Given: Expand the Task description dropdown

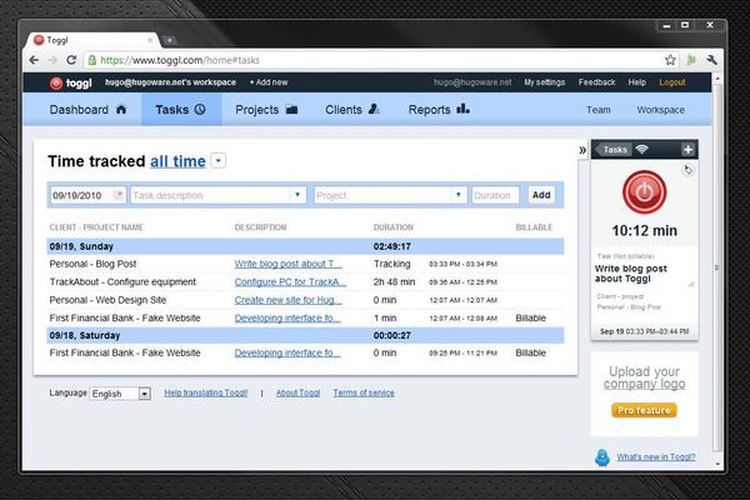Looking at the screenshot, I should pos(297,195).
